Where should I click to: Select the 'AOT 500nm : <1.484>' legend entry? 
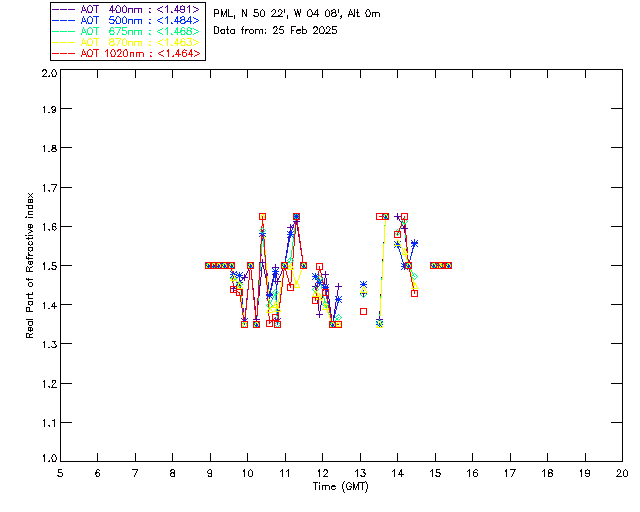[x=126, y=20]
